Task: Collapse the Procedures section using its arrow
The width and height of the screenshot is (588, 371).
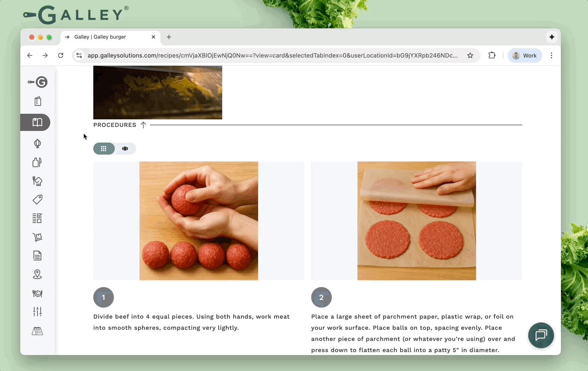Action: tap(143, 125)
